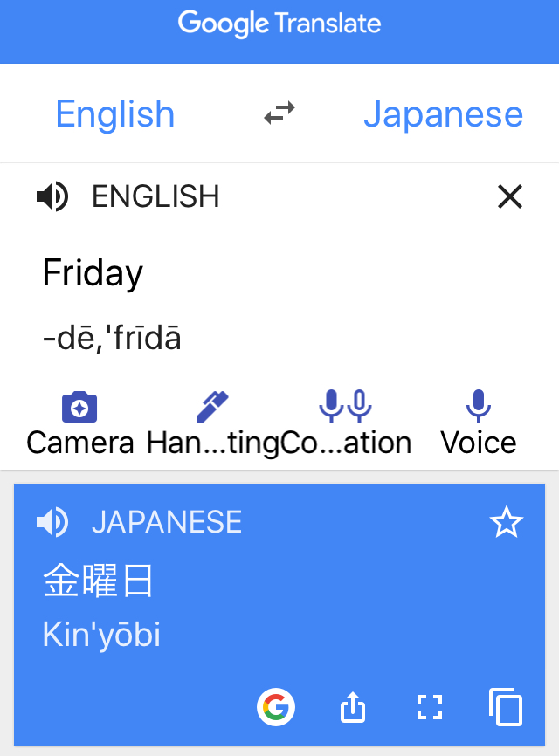
Task: Activate Voice input microphone
Action: click(479, 406)
